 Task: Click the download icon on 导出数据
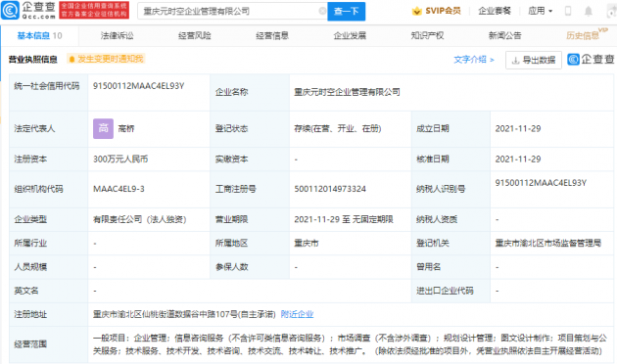click(x=515, y=60)
